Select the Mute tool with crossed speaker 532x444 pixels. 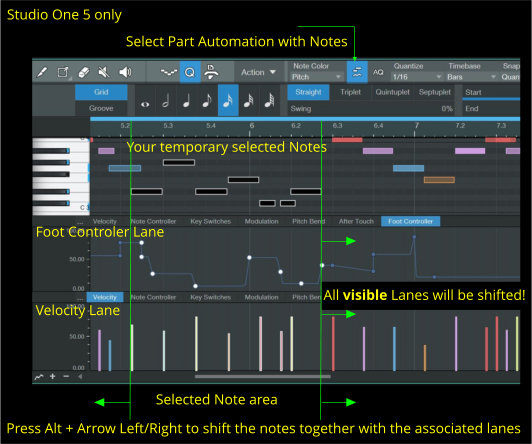coord(104,72)
